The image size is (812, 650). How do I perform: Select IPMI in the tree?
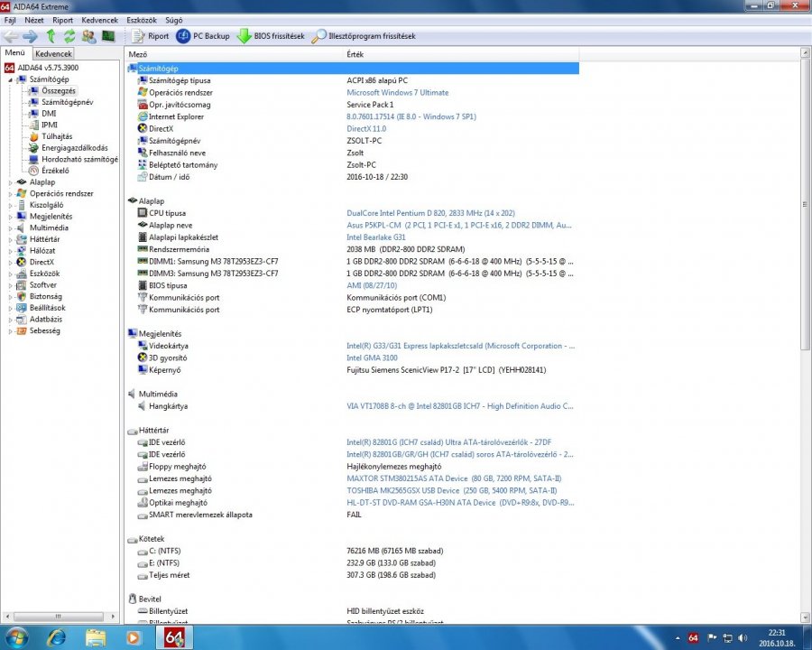coord(50,125)
